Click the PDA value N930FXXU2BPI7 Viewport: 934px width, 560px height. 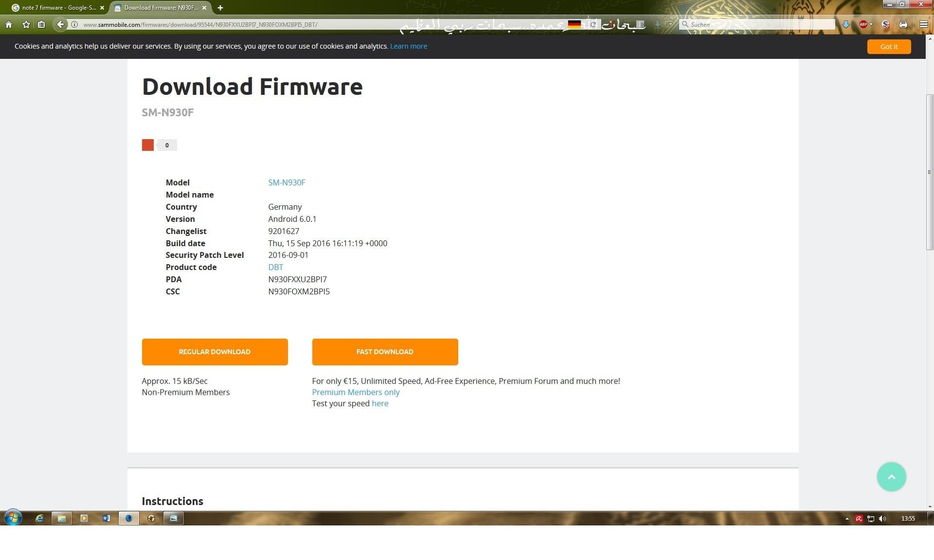pos(298,279)
